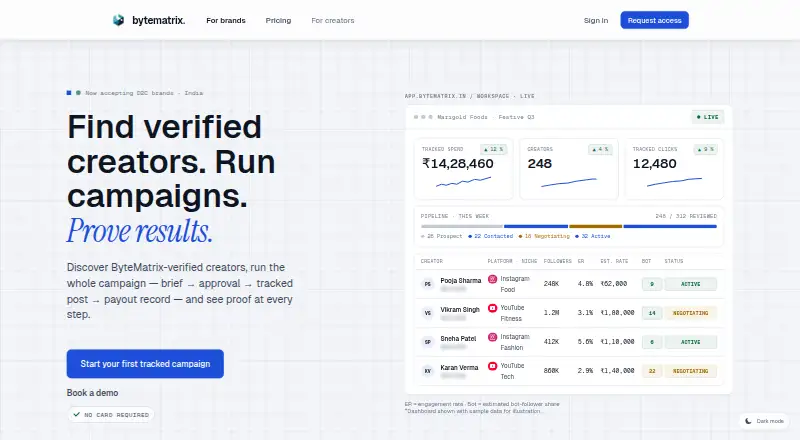Click the first blue Contacted pipeline segment

coord(536,226)
